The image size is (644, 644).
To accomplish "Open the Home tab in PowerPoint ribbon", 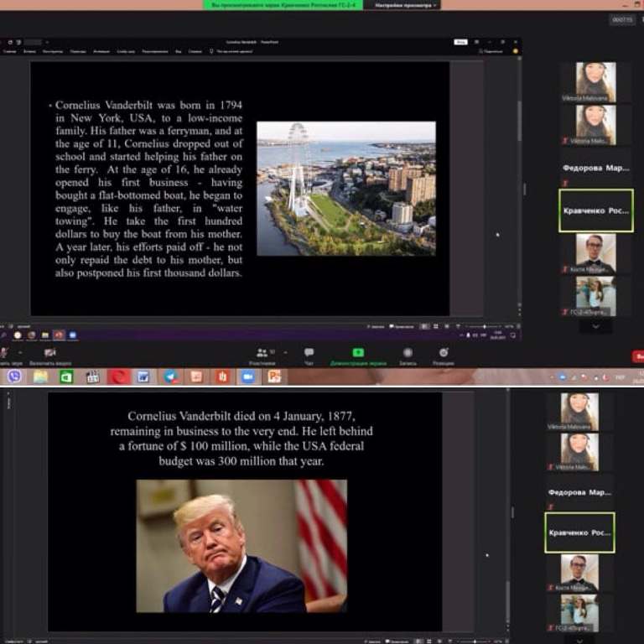I will (10, 51).
